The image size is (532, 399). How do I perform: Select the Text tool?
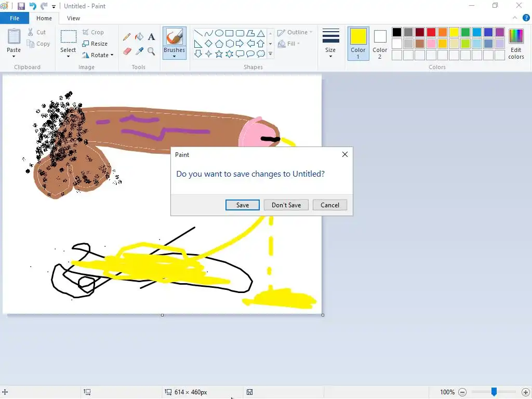[x=151, y=37]
